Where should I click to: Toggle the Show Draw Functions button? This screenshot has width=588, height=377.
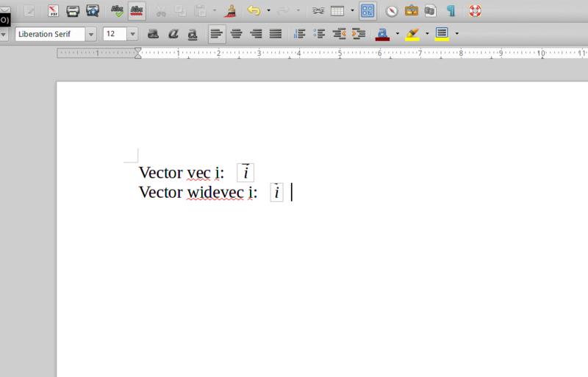click(x=367, y=11)
